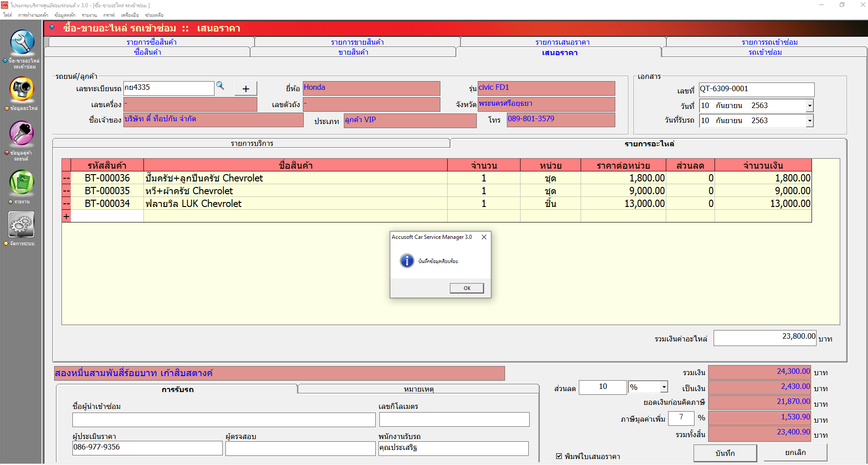Select the การรับรถ tab
The height and width of the screenshot is (465, 868).
point(178,389)
